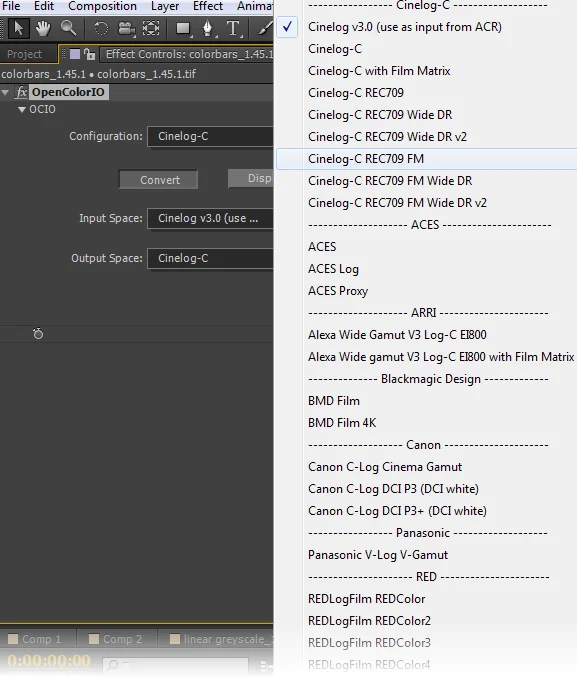Choose the ACES color space
The height and width of the screenshot is (677, 577).
(x=322, y=247)
